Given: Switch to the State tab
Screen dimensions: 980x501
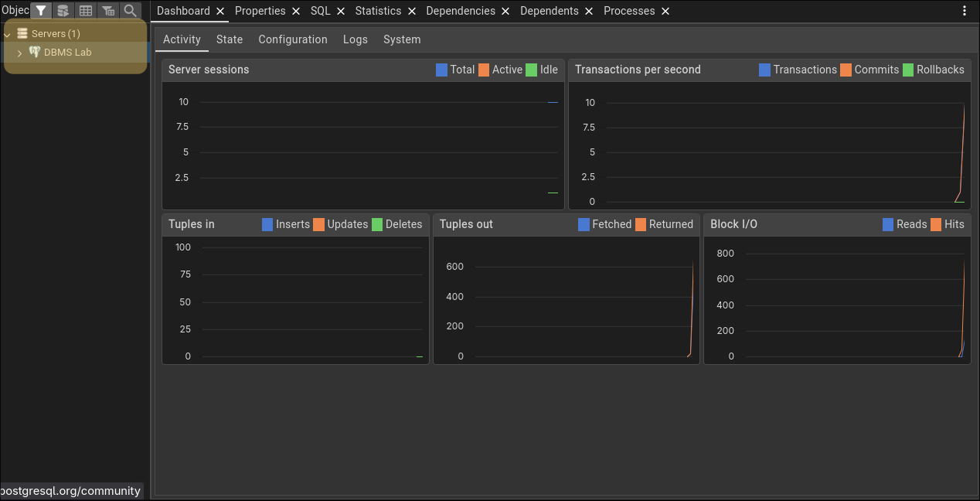Looking at the screenshot, I should 230,39.
